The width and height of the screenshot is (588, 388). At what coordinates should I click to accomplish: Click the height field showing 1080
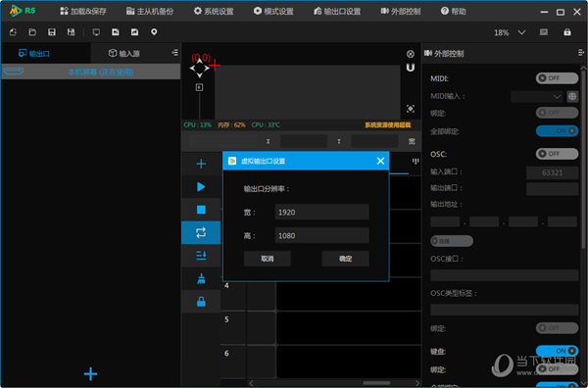pos(321,235)
